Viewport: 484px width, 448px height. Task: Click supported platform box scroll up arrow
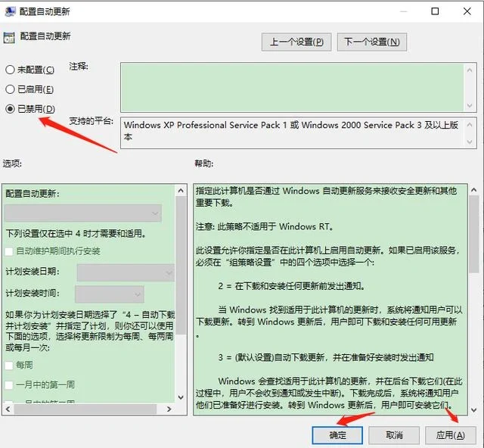click(x=470, y=125)
